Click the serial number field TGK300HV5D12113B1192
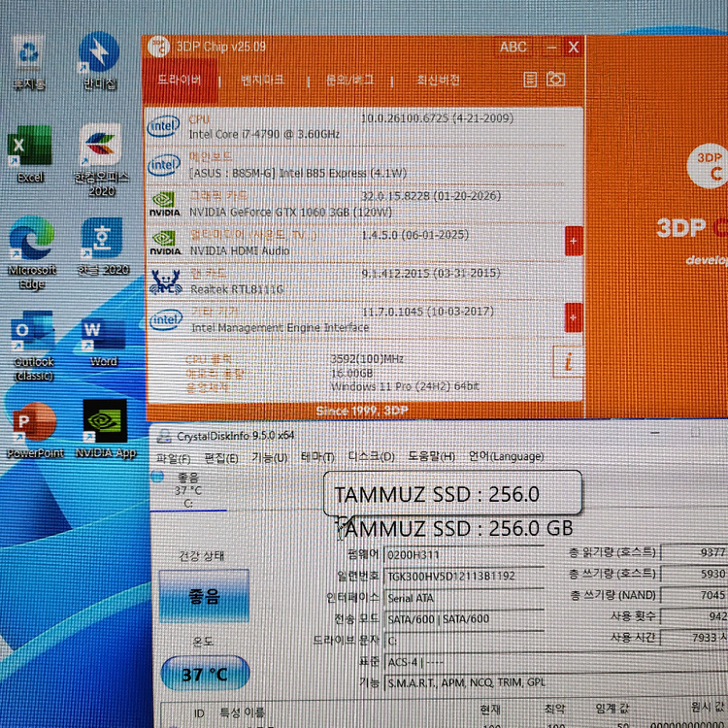This screenshot has height=728, width=728. [x=464, y=577]
